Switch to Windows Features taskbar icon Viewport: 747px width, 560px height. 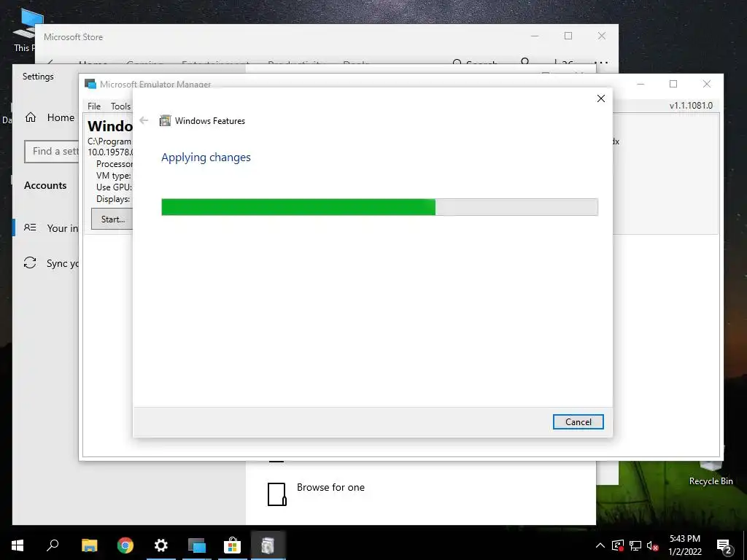268,545
